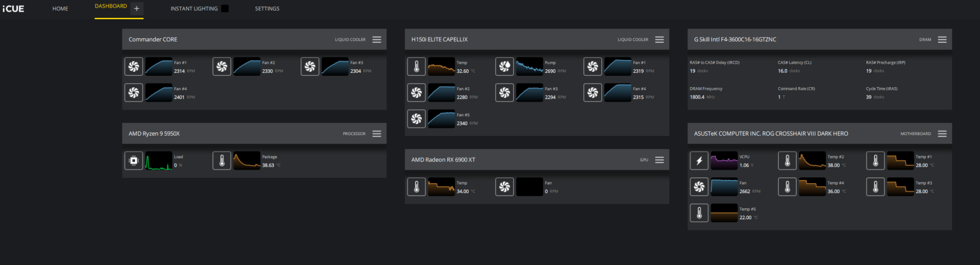Screen dimensions: 980x265
Task: Open INSTANT LIGHTING menu item
Action: point(194,9)
